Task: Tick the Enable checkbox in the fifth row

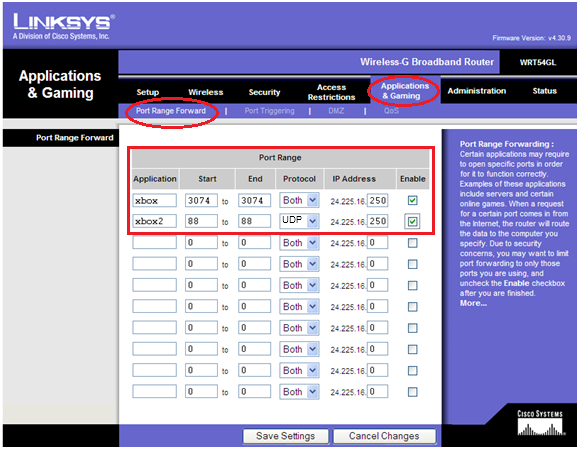Action: (412, 285)
